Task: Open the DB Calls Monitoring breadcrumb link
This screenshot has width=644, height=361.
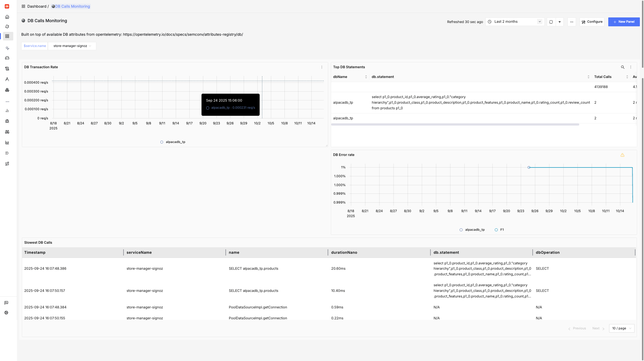Action: (72, 6)
